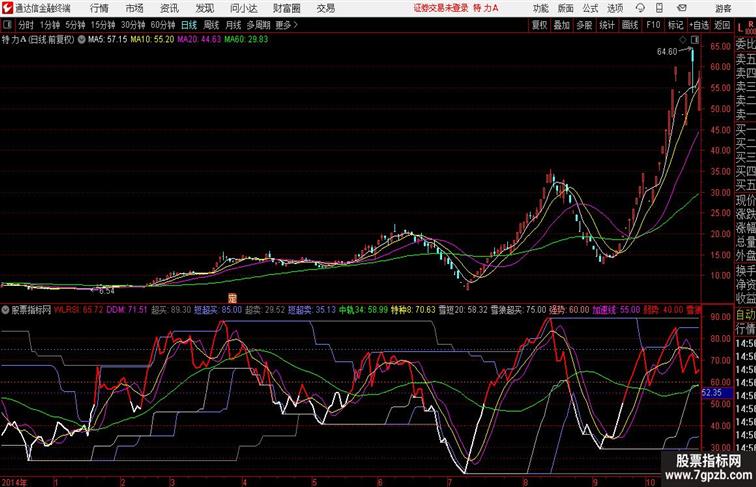Image resolution: width=756 pixels, height=487 pixels.
Task: Click the 返回 back button
Action: 722,25
